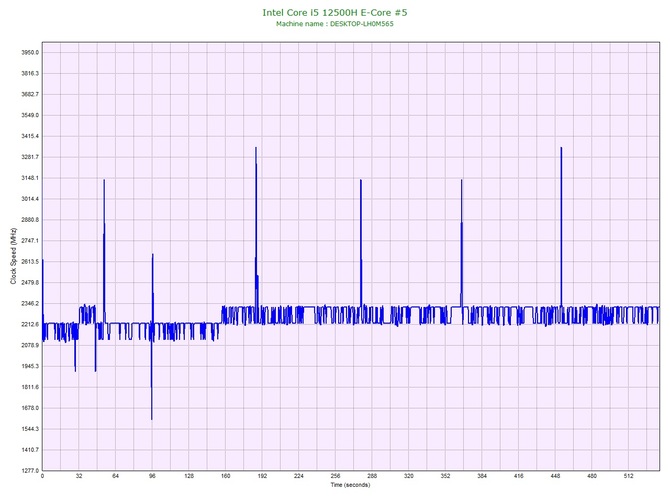Click the 1678.0 y-axis value
670x502 pixels.
30,408
